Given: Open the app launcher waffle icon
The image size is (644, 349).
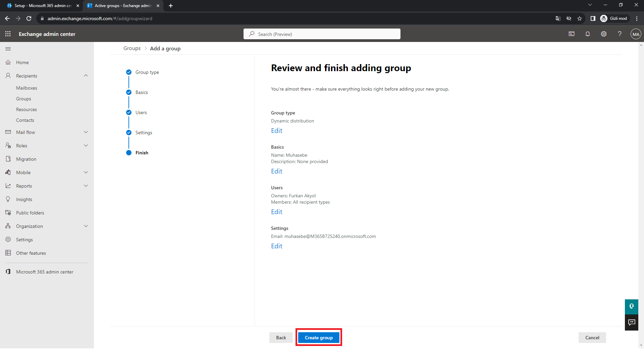Looking at the screenshot, I should [x=8, y=34].
